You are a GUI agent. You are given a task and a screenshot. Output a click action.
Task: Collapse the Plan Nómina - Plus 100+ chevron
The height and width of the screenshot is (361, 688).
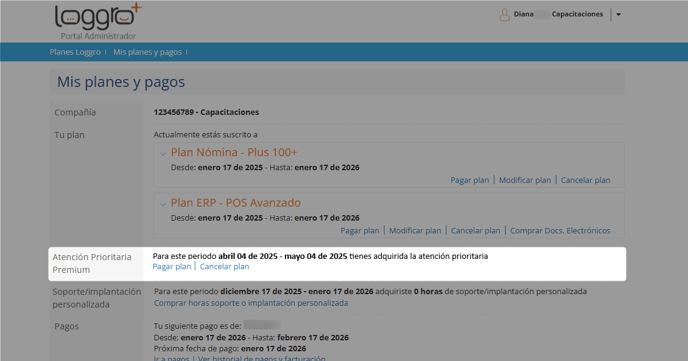163,154
